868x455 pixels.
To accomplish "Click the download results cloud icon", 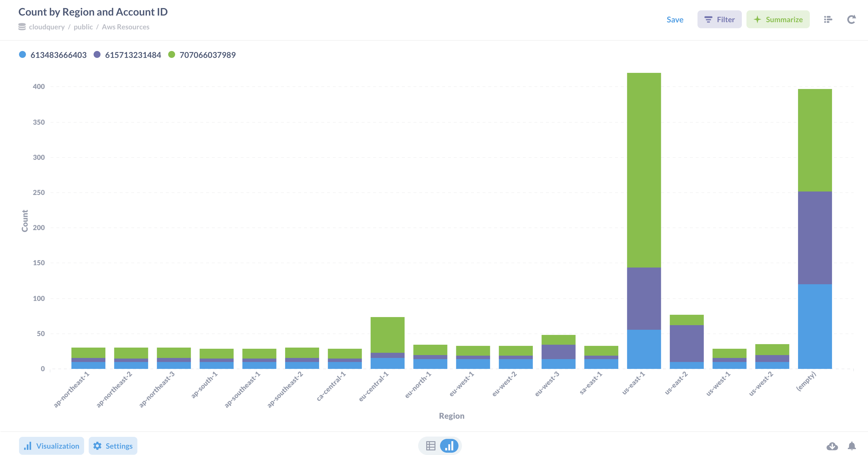I will 832,446.
